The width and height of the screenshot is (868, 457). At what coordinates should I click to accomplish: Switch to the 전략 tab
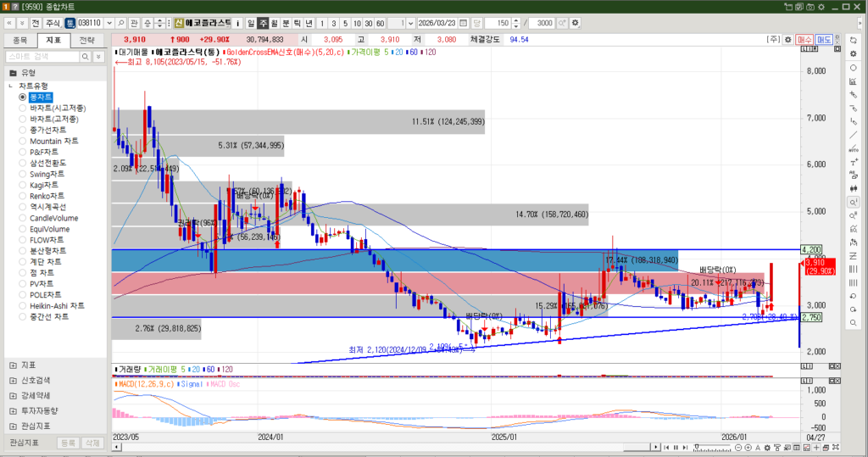(86, 40)
